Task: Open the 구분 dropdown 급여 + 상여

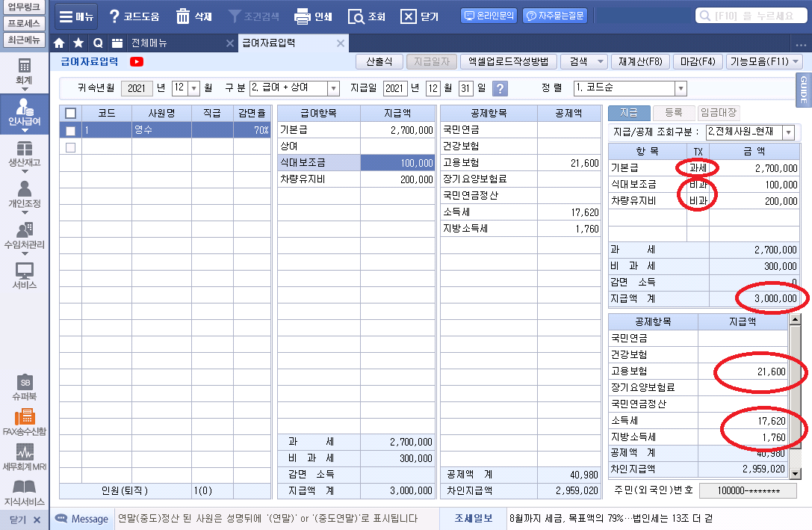Action: (333, 89)
